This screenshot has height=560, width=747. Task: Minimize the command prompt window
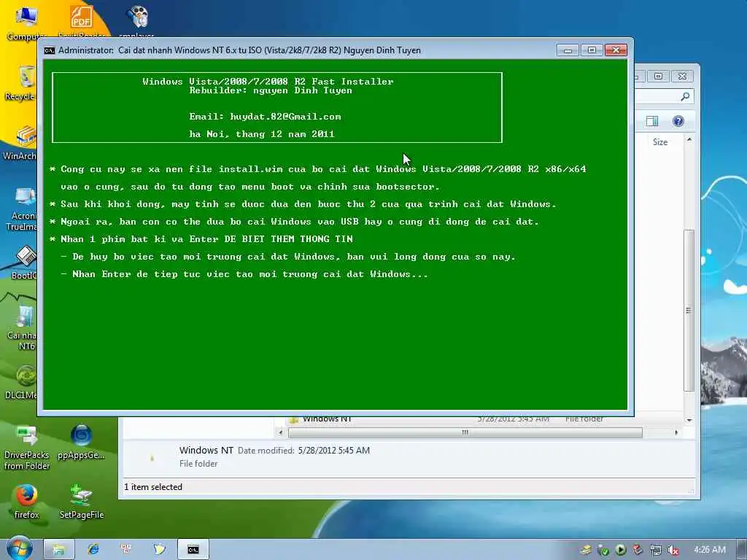(x=568, y=50)
